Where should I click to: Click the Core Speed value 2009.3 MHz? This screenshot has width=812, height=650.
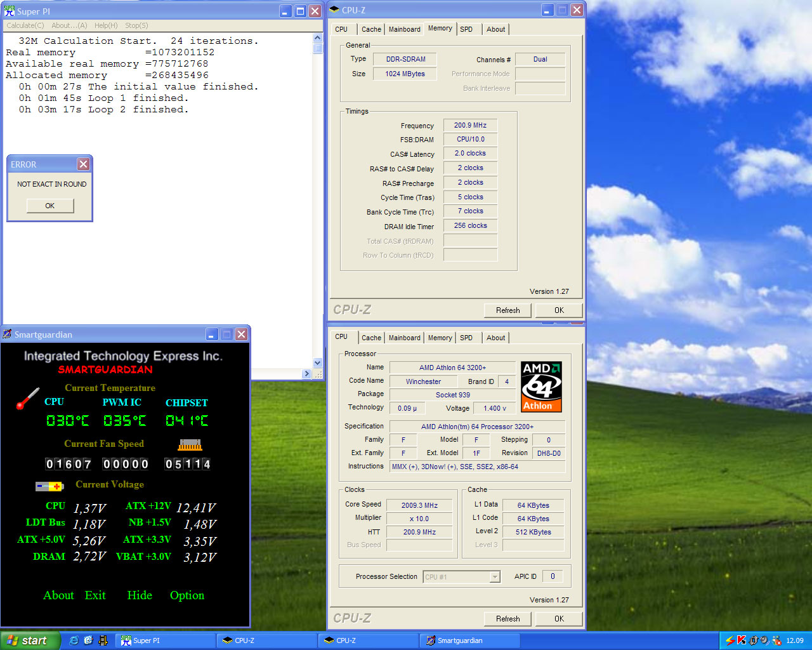click(419, 505)
